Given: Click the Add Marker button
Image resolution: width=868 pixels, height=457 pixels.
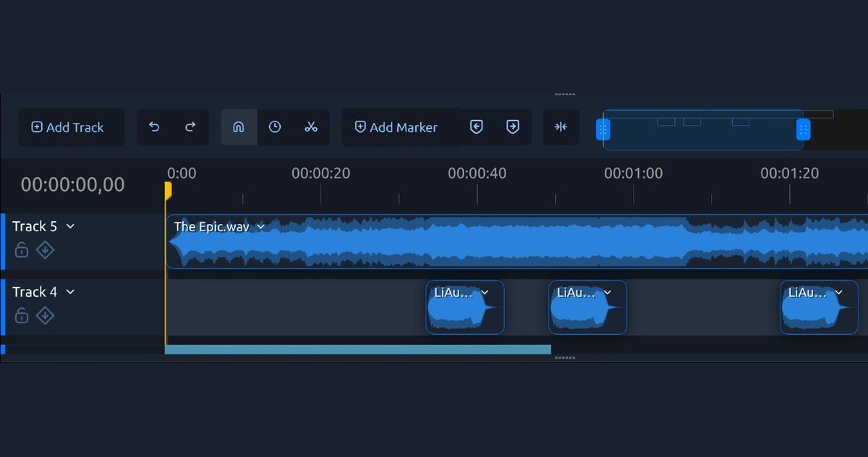Looking at the screenshot, I should click(x=396, y=127).
